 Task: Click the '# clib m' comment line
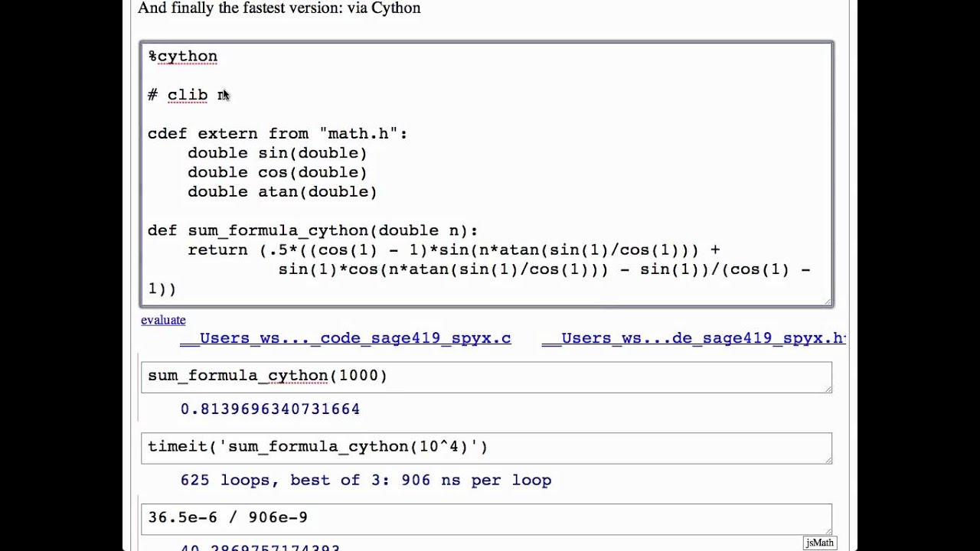point(188,95)
